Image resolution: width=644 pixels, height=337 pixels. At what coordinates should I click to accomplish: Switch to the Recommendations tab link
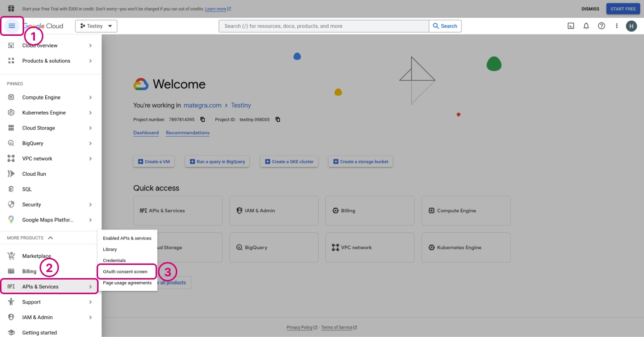click(188, 133)
